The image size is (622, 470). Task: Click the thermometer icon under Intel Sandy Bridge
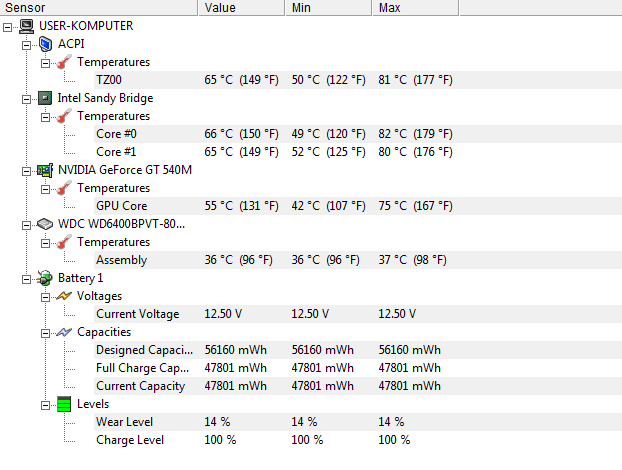[x=64, y=116]
